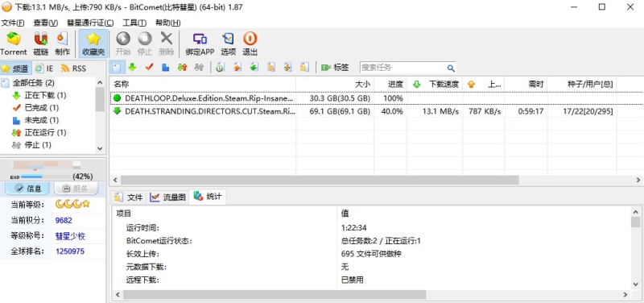Click the 彗星少校 rank title

(70, 236)
